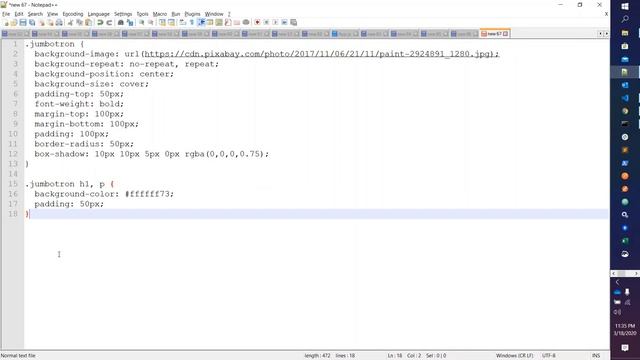Start macro recording with red record icon
This screenshot has width=640, height=360.
click(257, 22)
